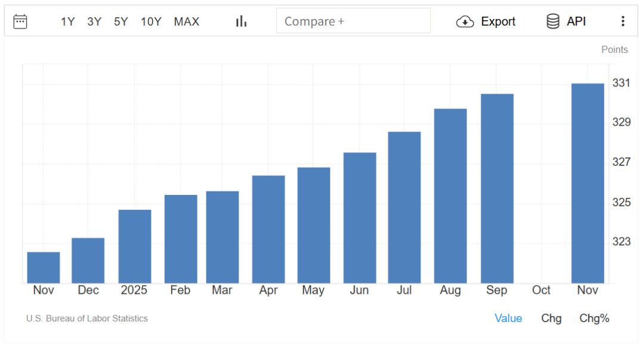Click the Oct axis label
Viewport: 644px width, 350px height.
click(541, 290)
